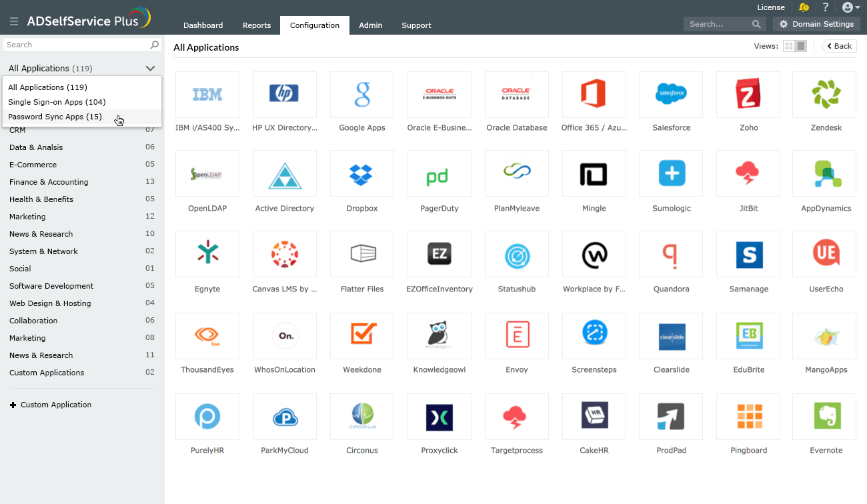Open the License link
Screen dimensions: 867x504
771,7
